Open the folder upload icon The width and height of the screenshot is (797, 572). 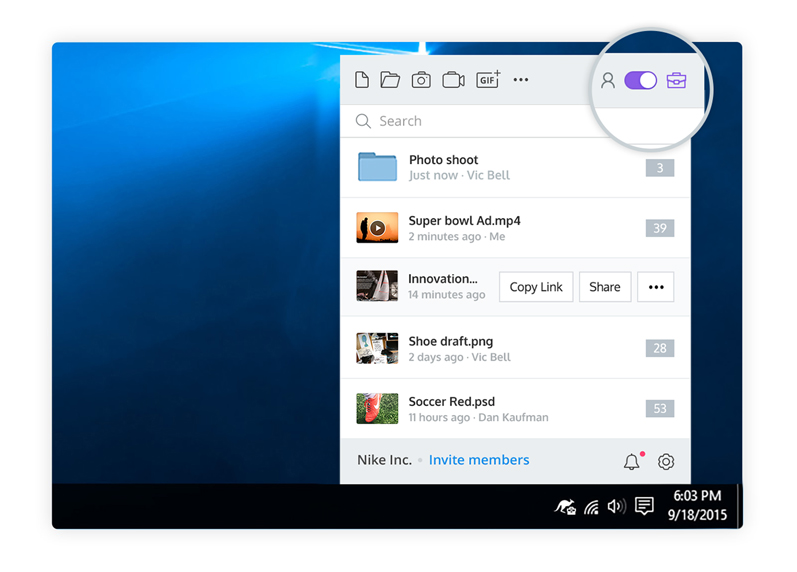click(390, 80)
